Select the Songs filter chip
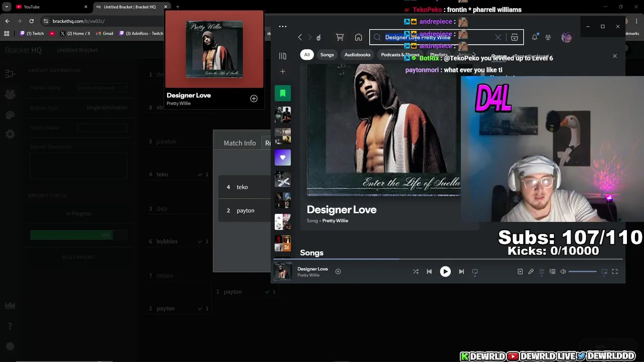Image resolution: width=644 pixels, height=362 pixels. coord(327,54)
